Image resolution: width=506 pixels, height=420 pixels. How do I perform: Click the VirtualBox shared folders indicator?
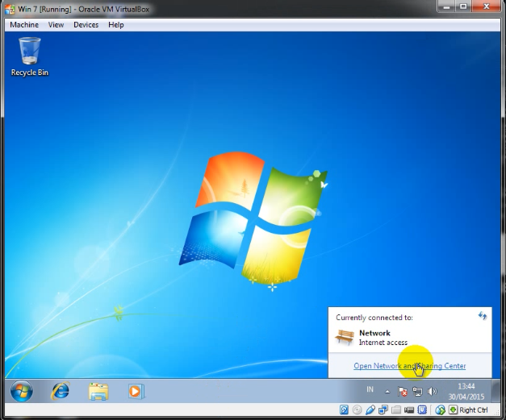396,410
